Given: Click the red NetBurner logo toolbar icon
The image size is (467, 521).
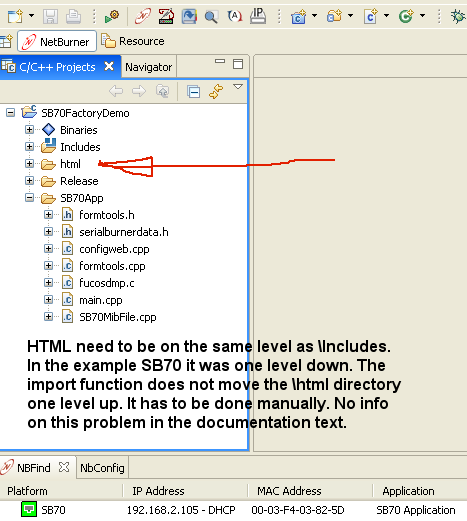Looking at the screenshot, I should (x=143, y=16).
